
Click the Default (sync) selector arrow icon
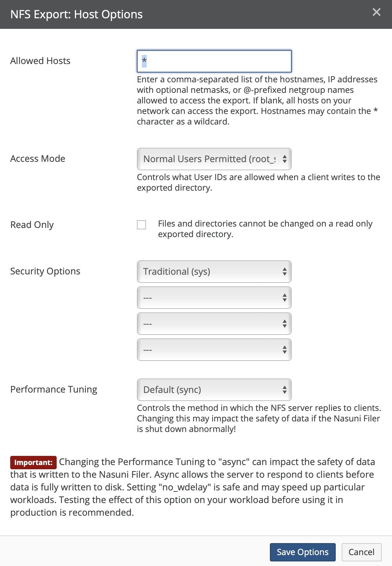284,390
